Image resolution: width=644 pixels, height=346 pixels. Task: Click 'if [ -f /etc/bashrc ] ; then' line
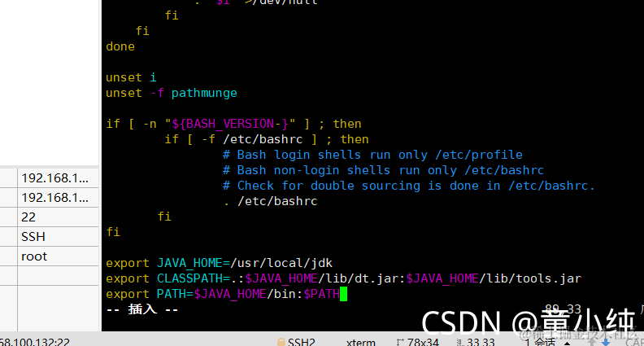[x=267, y=139]
